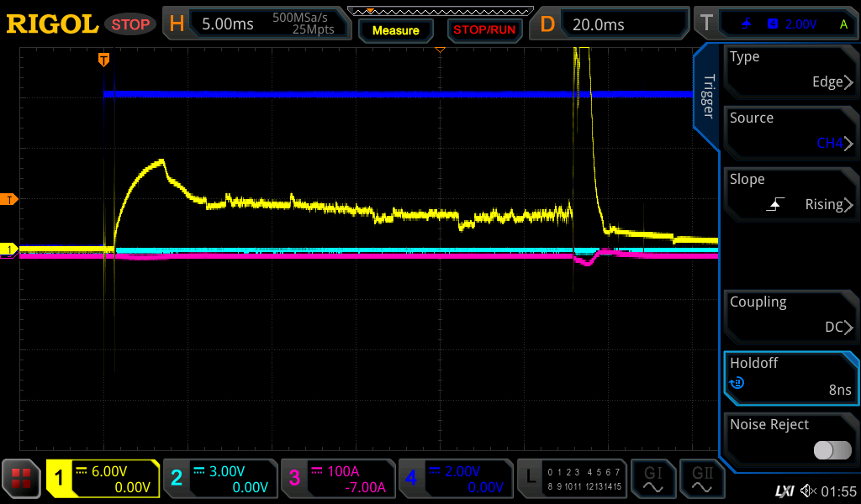Expand the trigger Type Edge selector
The width and height of the screenshot is (861, 504).
click(x=790, y=70)
